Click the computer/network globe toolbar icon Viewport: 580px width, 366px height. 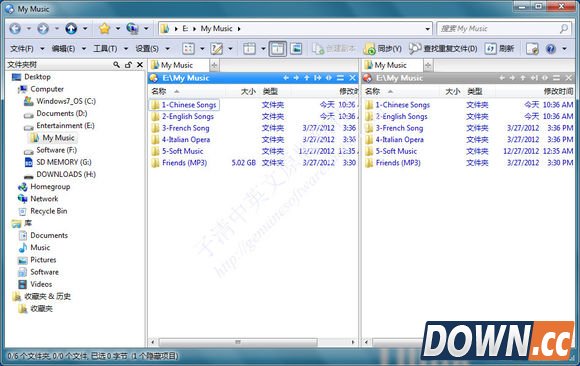[x=132, y=28]
